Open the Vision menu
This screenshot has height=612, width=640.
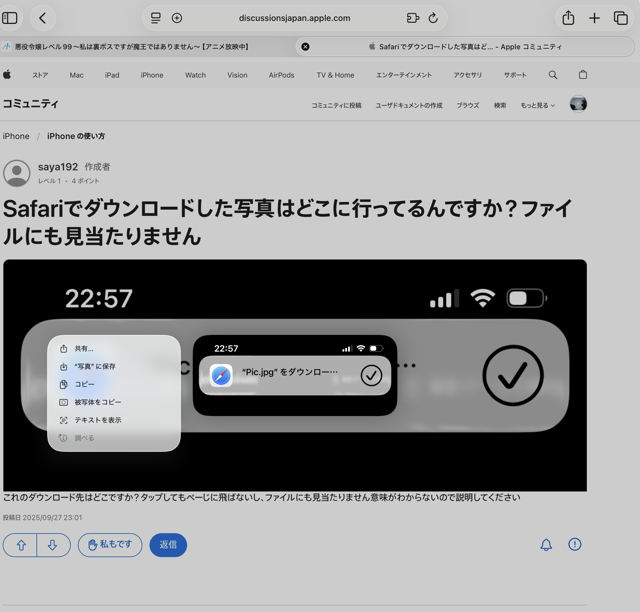237,75
